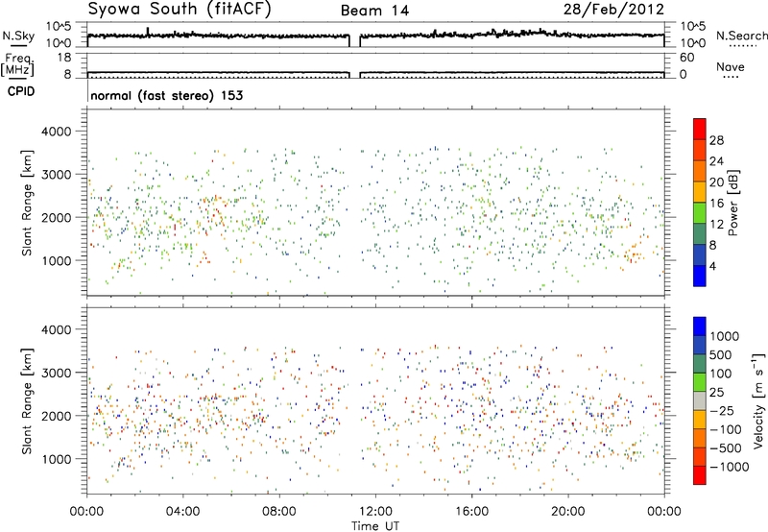Click the "4" power colorbar label

pyautogui.click(x=713, y=266)
